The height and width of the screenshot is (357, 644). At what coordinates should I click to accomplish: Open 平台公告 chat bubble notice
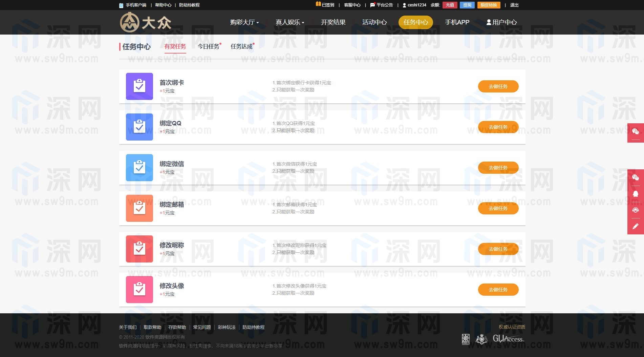click(x=382, y=5)
